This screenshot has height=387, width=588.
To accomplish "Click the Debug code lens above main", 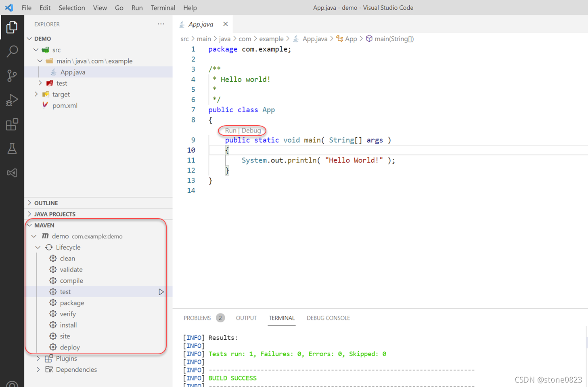I will (x=251, y=130).
